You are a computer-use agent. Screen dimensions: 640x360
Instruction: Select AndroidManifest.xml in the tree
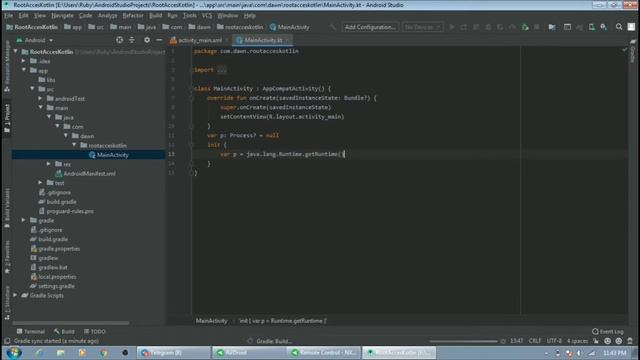click(89, 173)
